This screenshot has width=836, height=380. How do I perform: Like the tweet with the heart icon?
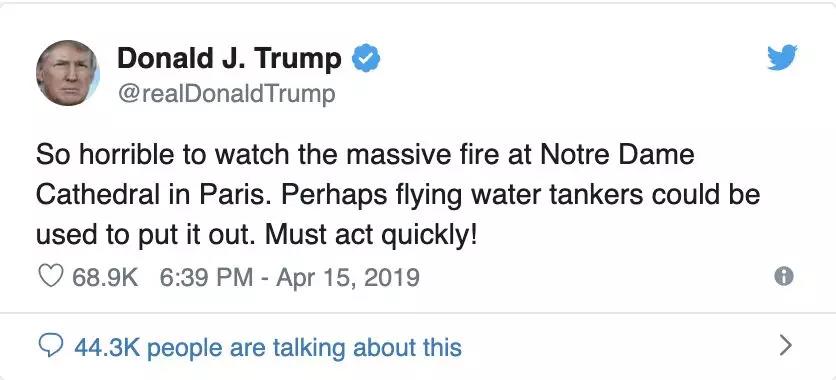(51, 277)
